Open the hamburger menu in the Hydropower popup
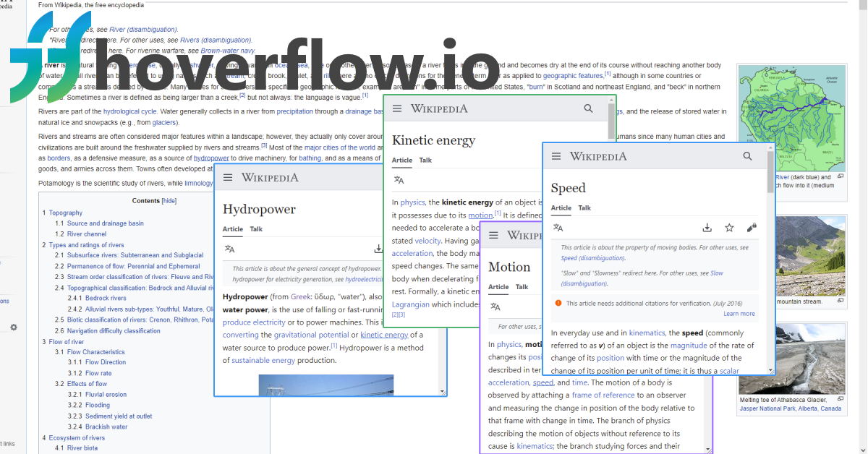Image resolution: width=868 pixels, height=454 pixels. click(x=228, y=178)
